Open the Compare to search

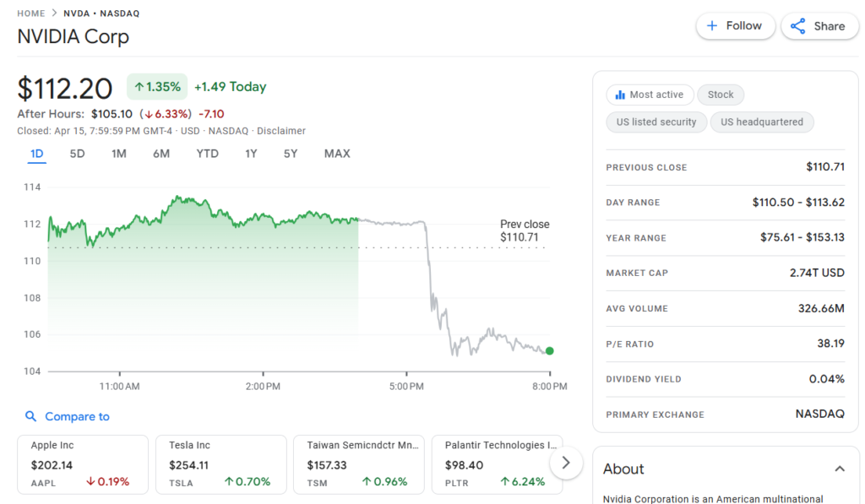[68, 416]
